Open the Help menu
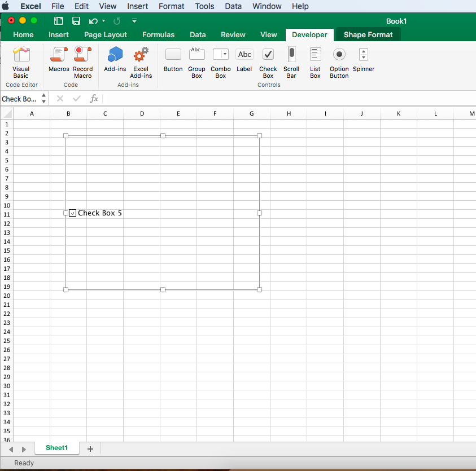This screenshot has height=471, width=476. pyautogui.click(x=300, y=6)
